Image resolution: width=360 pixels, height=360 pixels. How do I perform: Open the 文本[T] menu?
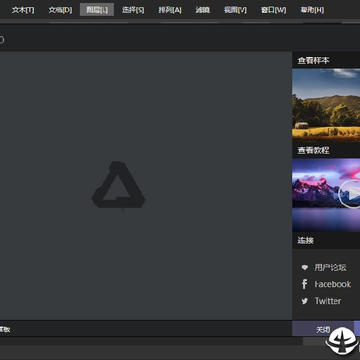tap(23, 10)
